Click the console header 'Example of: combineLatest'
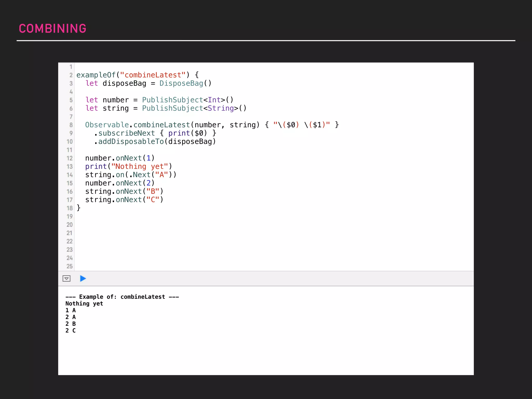 pyautogui.click(x=122, y=297)
